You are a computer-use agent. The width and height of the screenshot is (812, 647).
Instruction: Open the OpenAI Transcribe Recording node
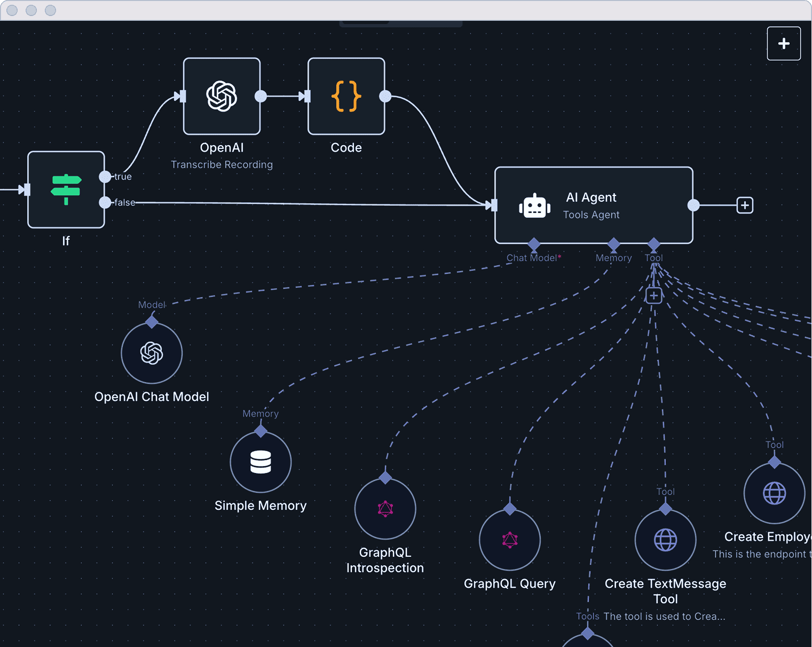click(x=222, y=96)
